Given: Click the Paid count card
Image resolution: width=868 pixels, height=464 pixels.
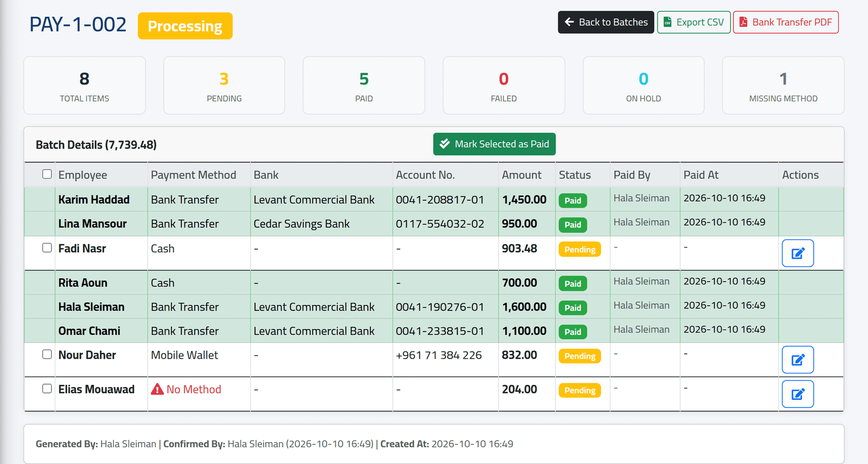Looking at the screenshot, I should click(364, 86).
